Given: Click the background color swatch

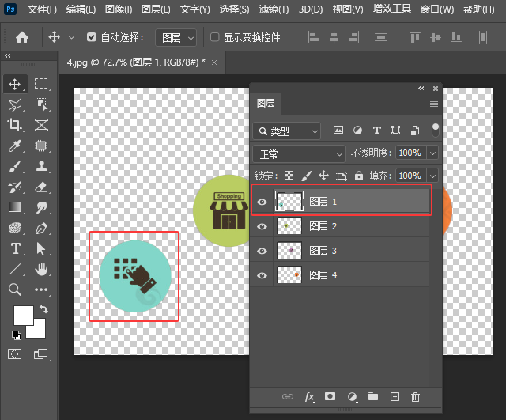Looking at the screenshot, I should click(x=40, y=331).
